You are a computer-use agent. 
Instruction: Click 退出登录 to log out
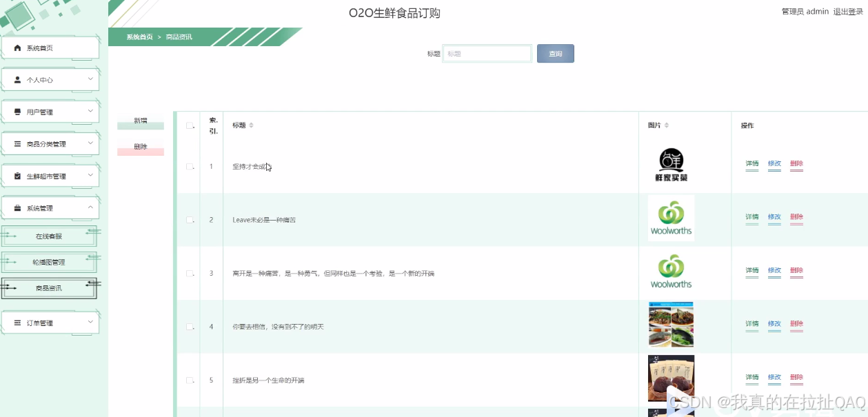click(x=848, y=12)
